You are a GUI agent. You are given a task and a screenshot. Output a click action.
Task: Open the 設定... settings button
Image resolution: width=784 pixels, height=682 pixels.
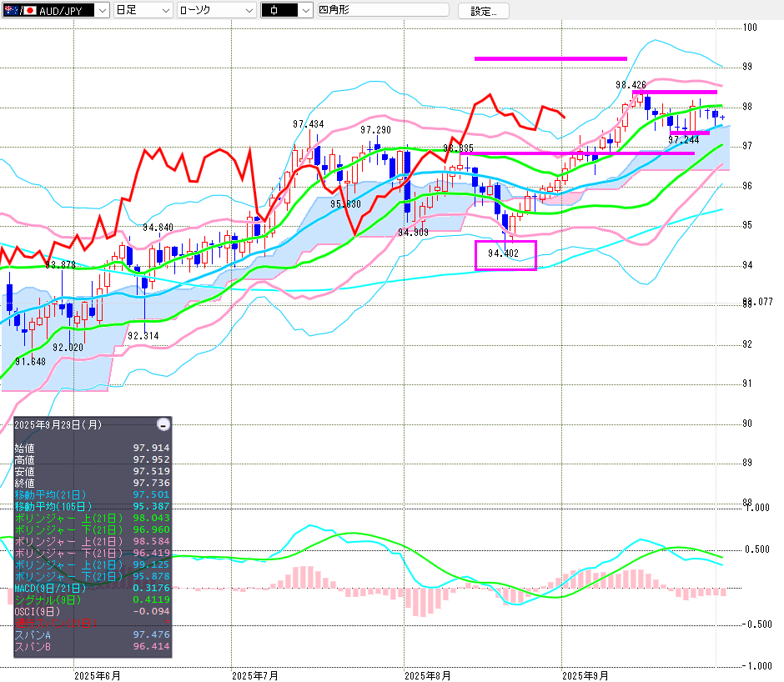pos(484,11)
